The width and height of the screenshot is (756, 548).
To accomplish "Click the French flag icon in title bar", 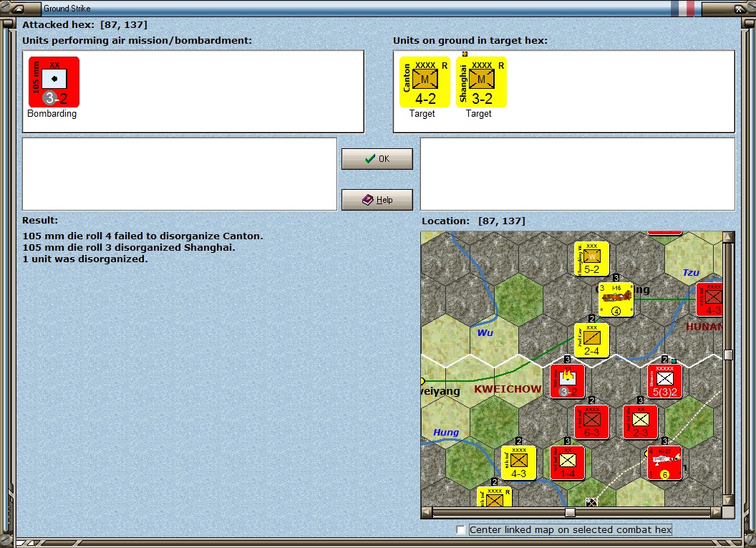I will tap(683, 9).
